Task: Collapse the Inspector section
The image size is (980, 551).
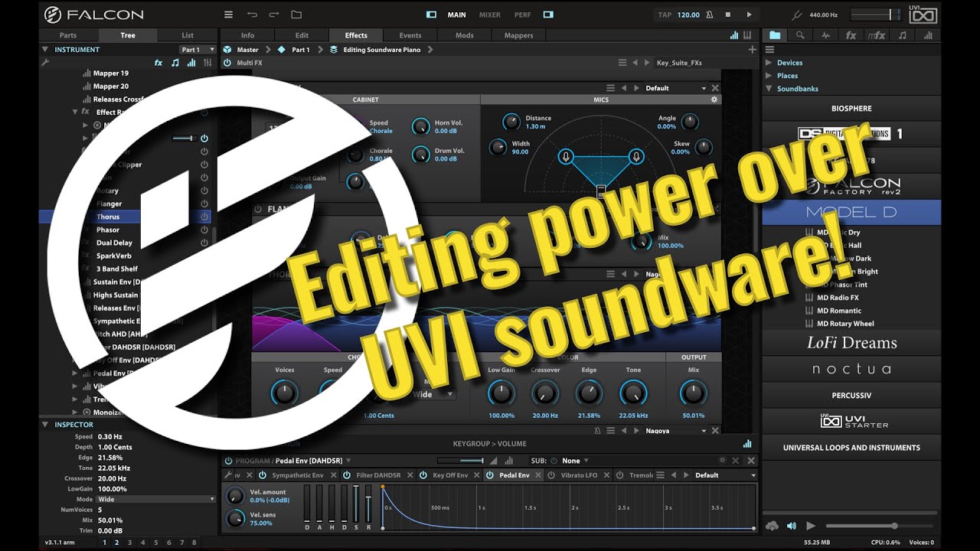Action: click(x=44, y=425)
